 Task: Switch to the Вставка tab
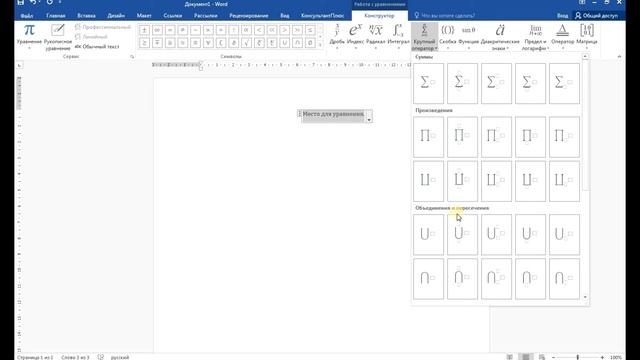86,16
